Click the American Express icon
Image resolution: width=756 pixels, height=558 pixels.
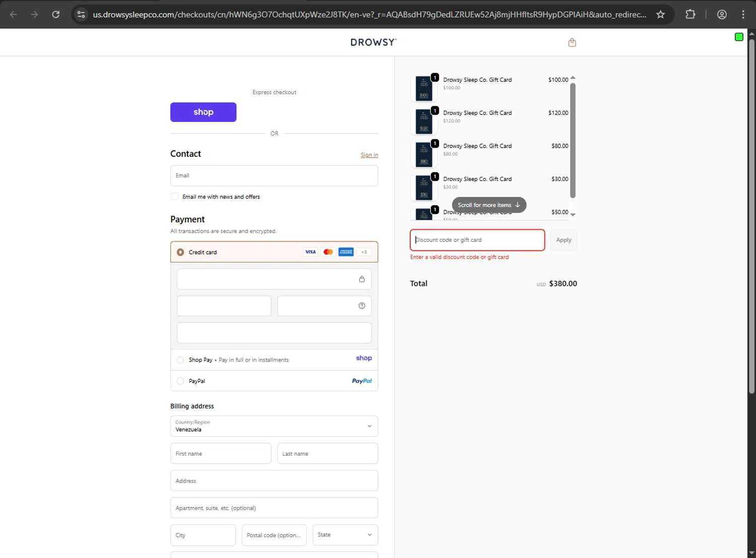pyautogui.click(x=346, y=252)
